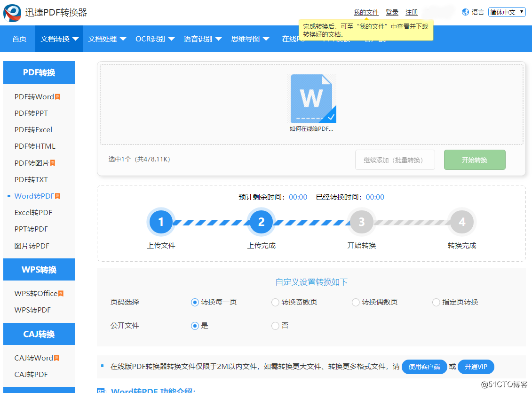532x393 pixels.
Task: Open WPS转Office in the sidebar
Action: point(36,293)
